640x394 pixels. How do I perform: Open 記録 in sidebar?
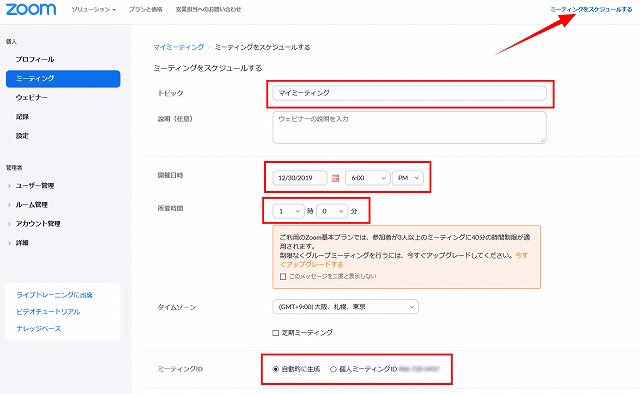pyautogui.click(x=22, y=117)
